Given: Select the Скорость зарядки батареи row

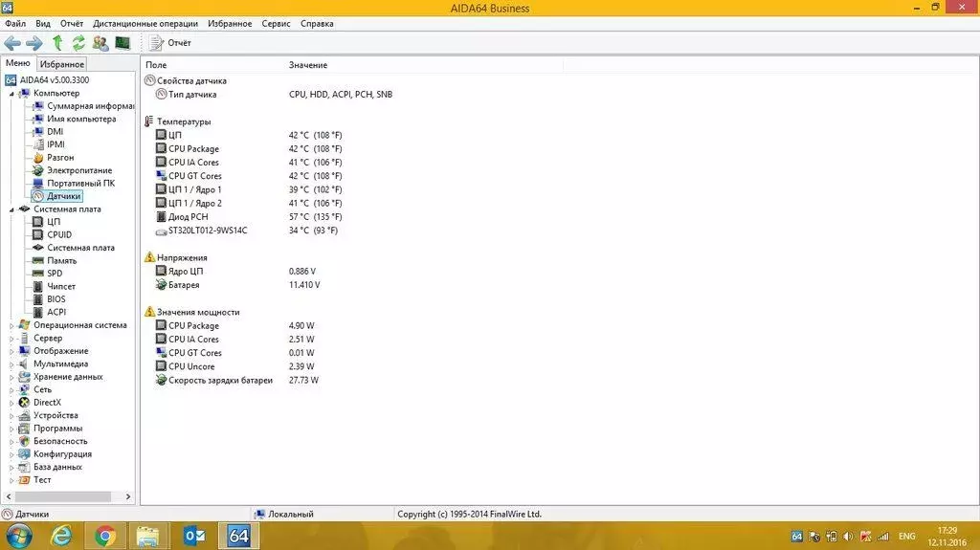Looking at the screenshot, I should (237, 380).
